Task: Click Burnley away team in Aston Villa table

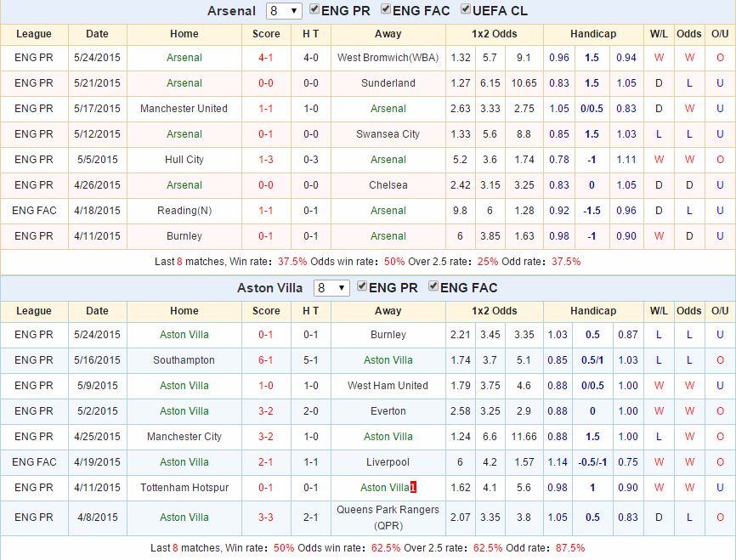Action: (388, 335)
